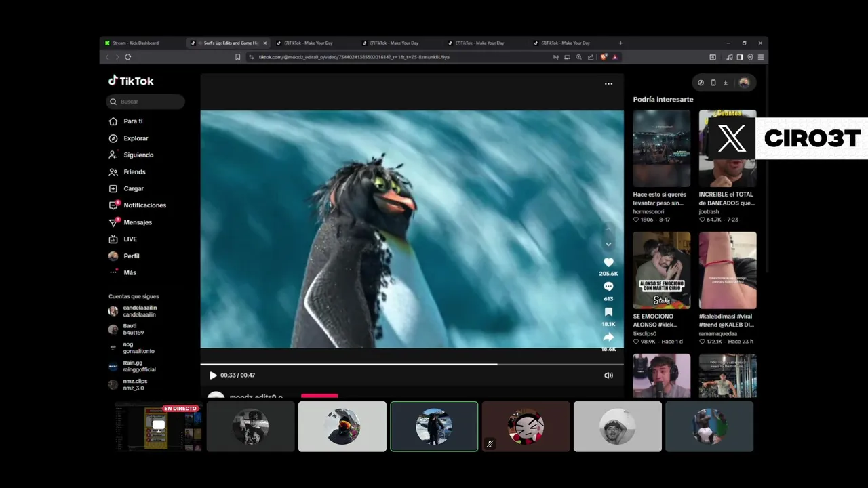Focus the Buscar search field

pyautogui.click(x=145, y=102)
